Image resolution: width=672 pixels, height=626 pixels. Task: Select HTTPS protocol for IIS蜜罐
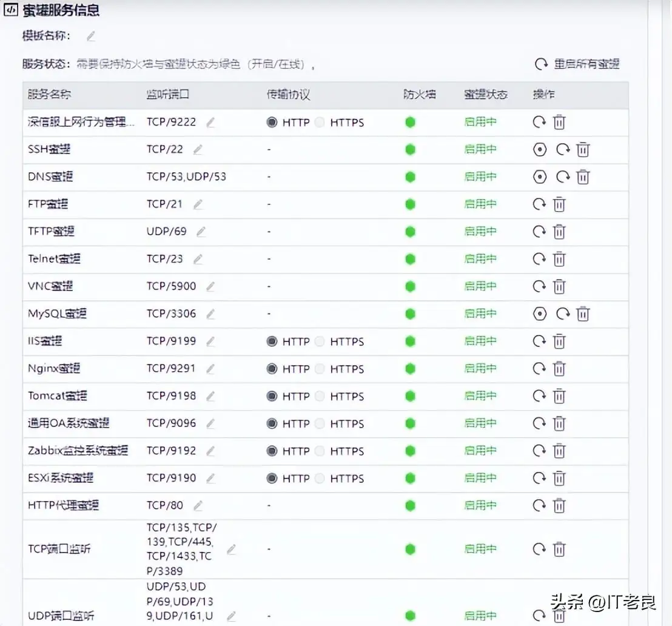click(320, 341)
